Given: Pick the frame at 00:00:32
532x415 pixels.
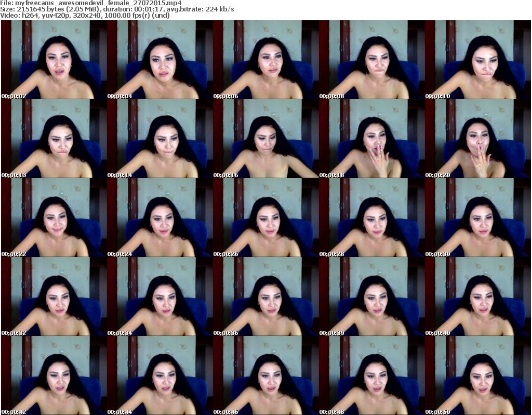Looking at the screenshot, I should tap(54, 297).
